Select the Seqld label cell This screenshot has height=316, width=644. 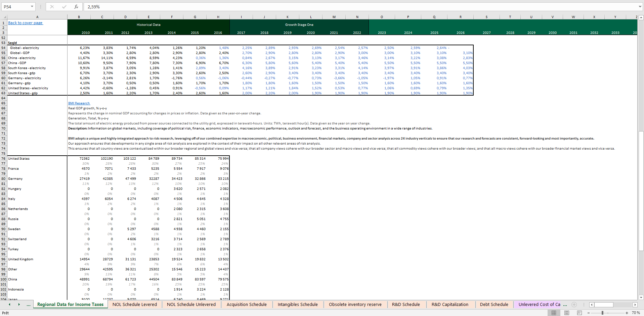37,43
